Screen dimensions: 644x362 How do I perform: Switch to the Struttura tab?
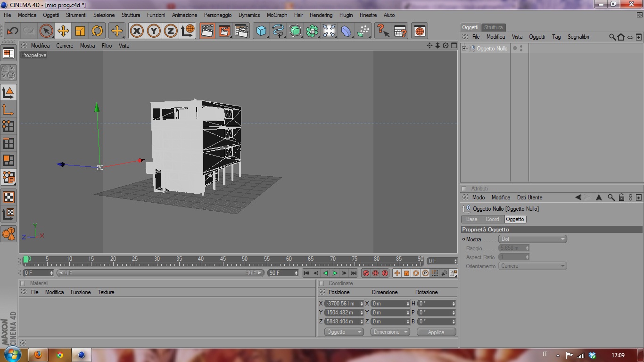493,27
